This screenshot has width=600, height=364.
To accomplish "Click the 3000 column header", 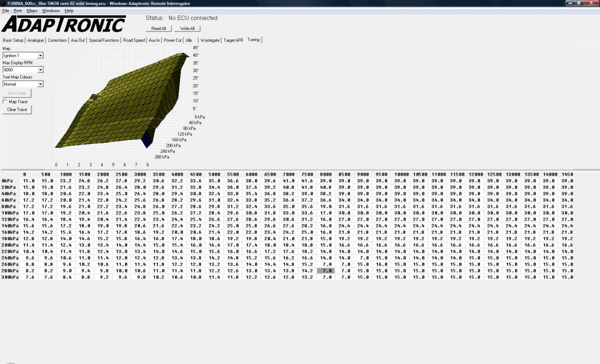I will (140, 174).
